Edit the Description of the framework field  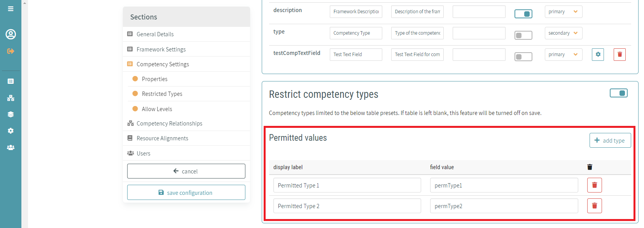point(417,12)
